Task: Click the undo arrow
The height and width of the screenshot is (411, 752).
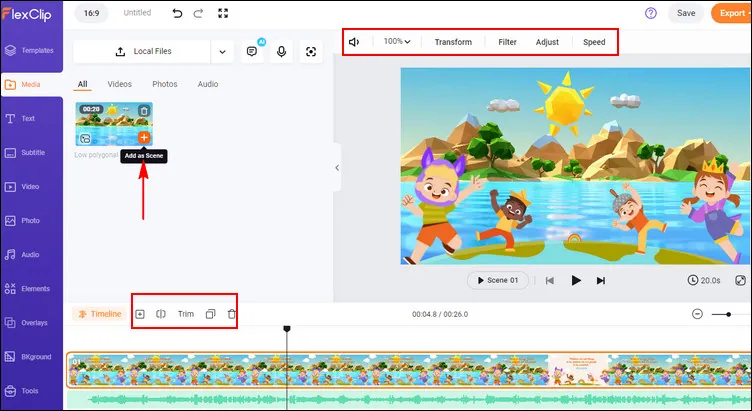Action: (177, 13)
